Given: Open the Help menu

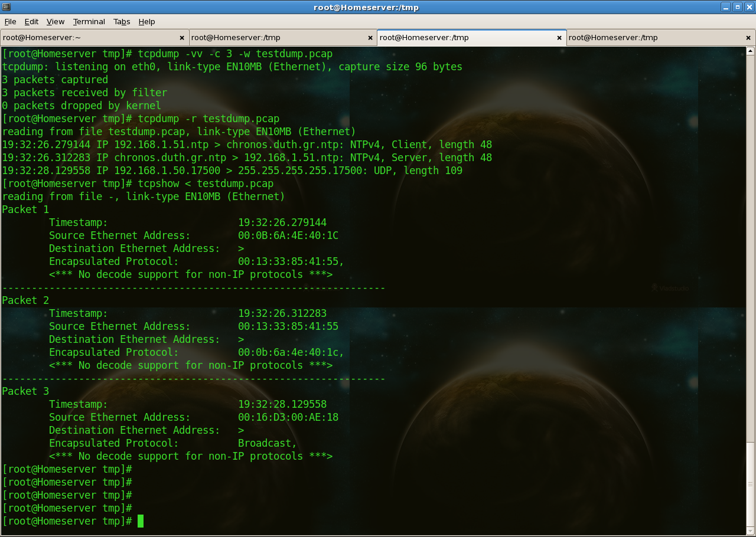Looking at the screenshot, I should pos(146,21).
